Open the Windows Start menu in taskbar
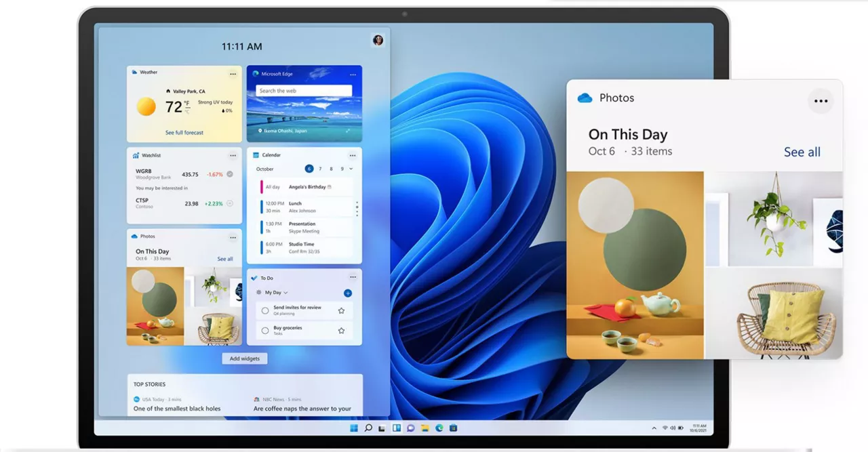This screenshot has height=452, width=868. point(354,428)
